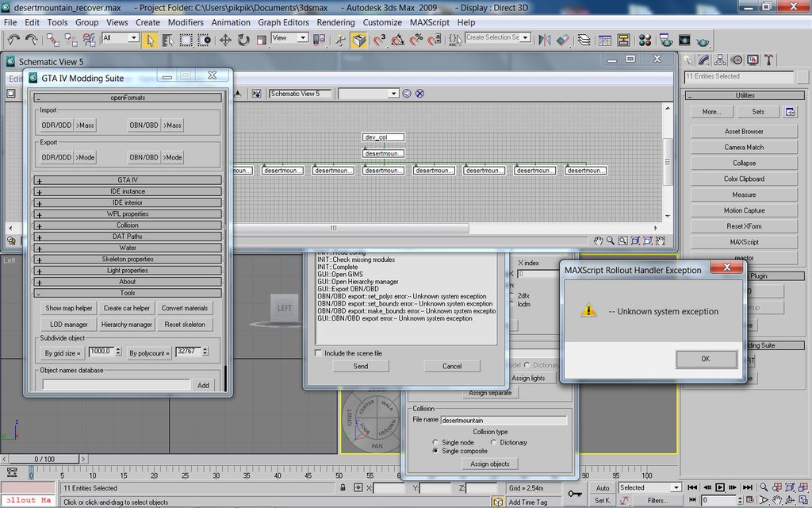This screenshot has width=812, height=508.
Task: Click the Reset XForm utility
Action: [x=744, y=226]
